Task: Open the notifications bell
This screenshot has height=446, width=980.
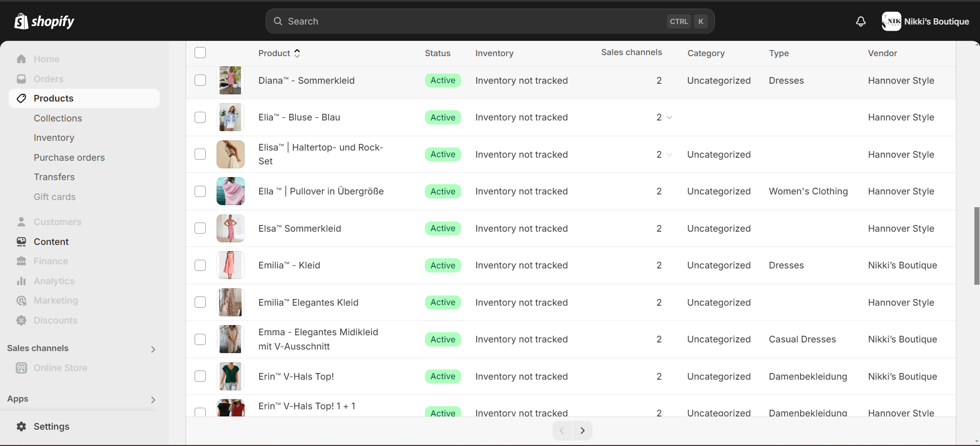Action: (x=861, y=21)
